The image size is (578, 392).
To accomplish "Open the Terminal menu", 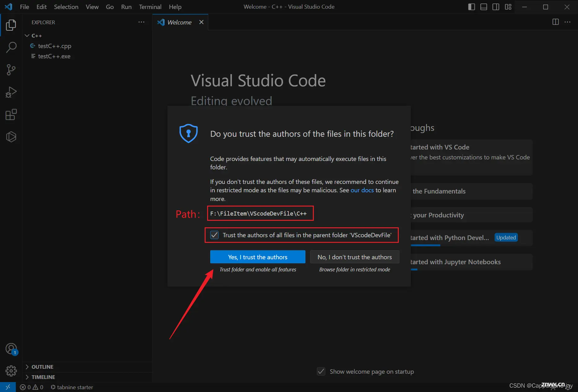I will 150,7.
